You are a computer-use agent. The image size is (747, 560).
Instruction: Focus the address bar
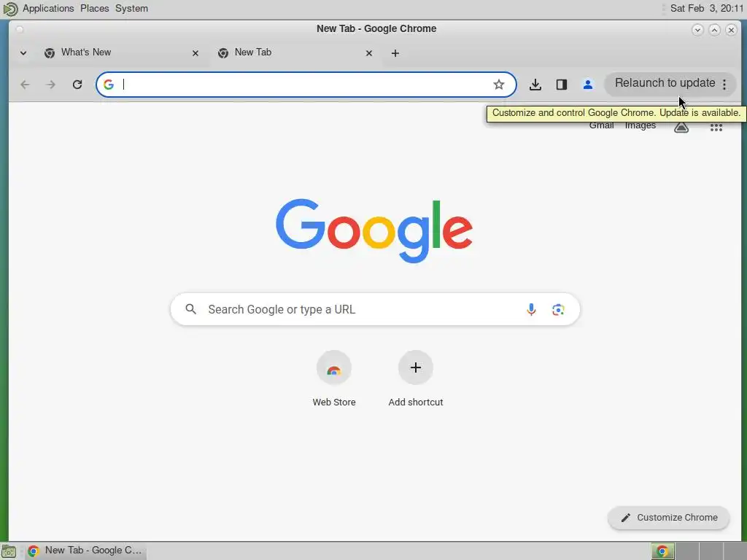click(305, 85)
